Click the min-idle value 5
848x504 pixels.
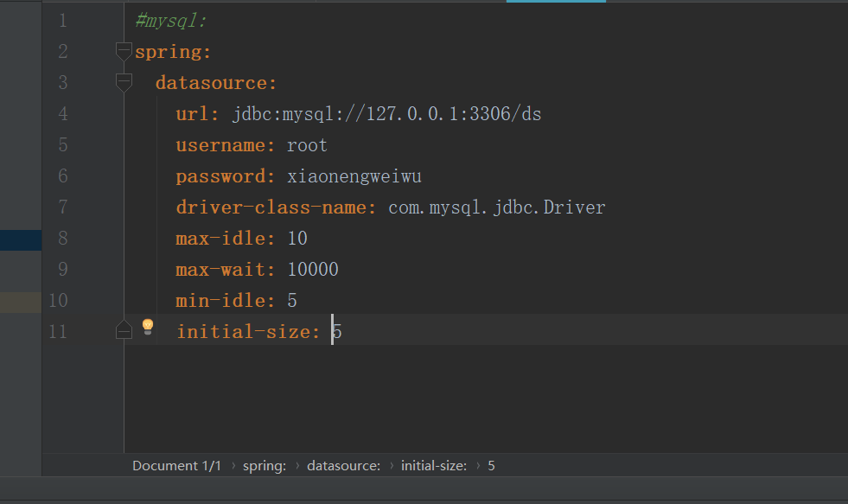(292, 301)
